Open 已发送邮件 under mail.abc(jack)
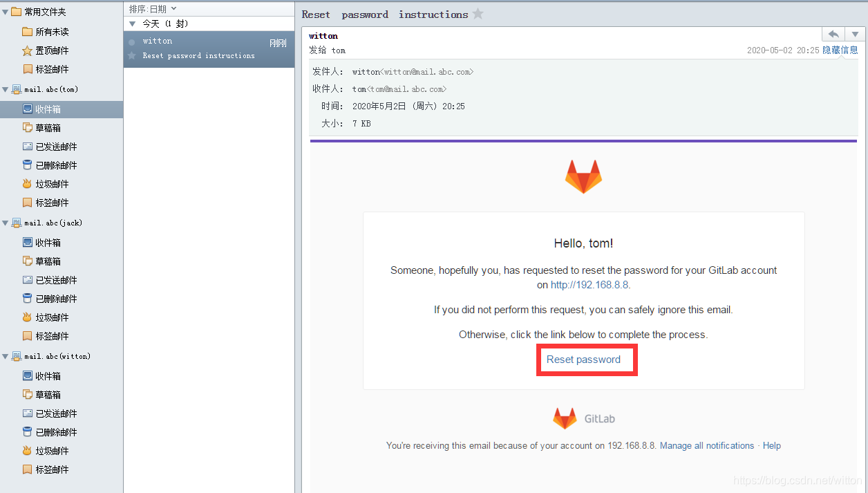This screenshot has height=493, width=868. pyautogui.click(x=50, y=280)
